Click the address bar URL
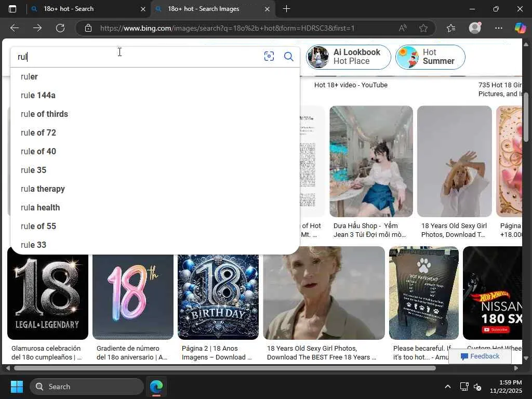Screen dimensions: 532x399 [x=227, y=28]
